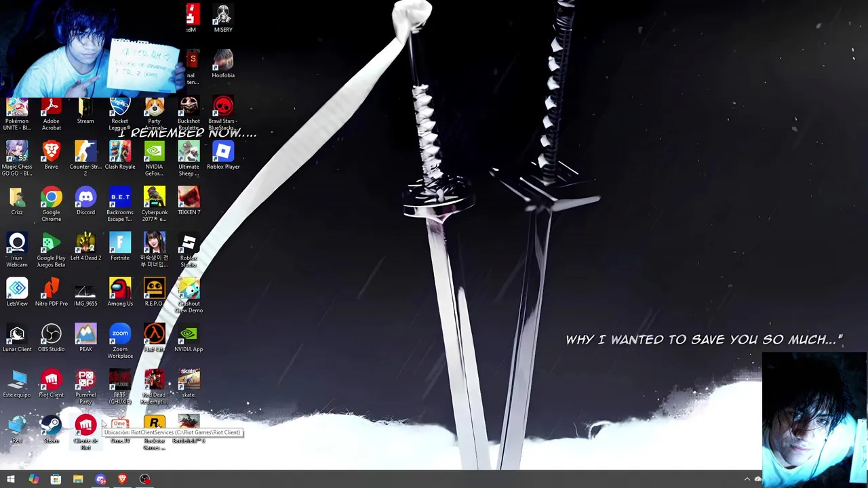
Task: Open the OBS Studio desktop shortcut
Action: click(x=51, y=338)
